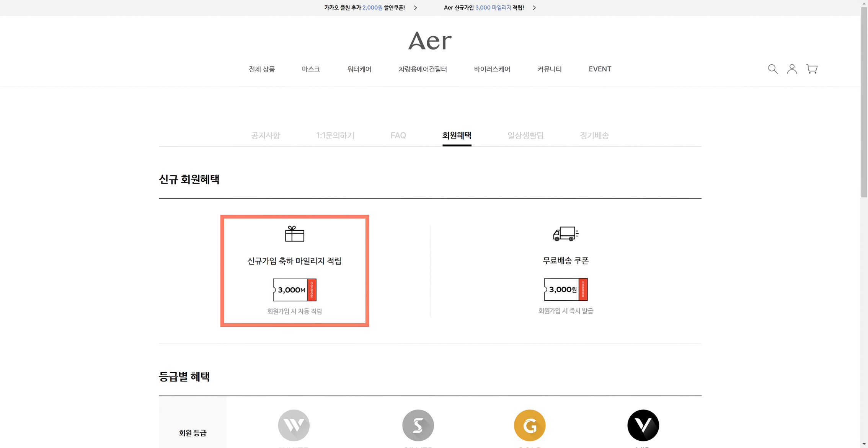Switch to the 일상생활팁 tab
The height and width of the screenshot is (448, 868).
(x=525, y=135)
